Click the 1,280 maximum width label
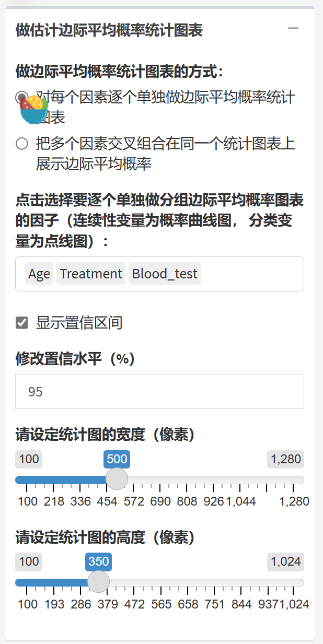323x644 pixels. point(285,460)
